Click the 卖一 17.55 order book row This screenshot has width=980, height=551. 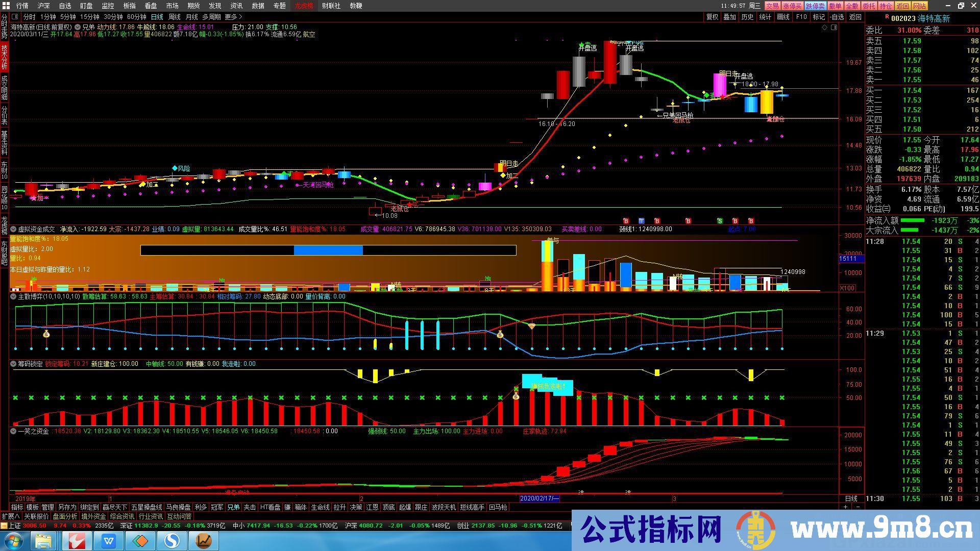[922, 80]
